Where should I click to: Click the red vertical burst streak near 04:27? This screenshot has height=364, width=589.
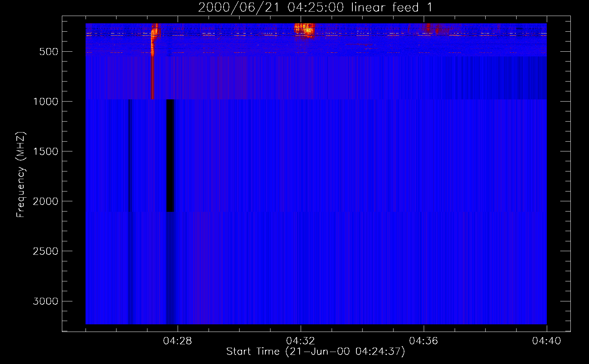(153, 61)
